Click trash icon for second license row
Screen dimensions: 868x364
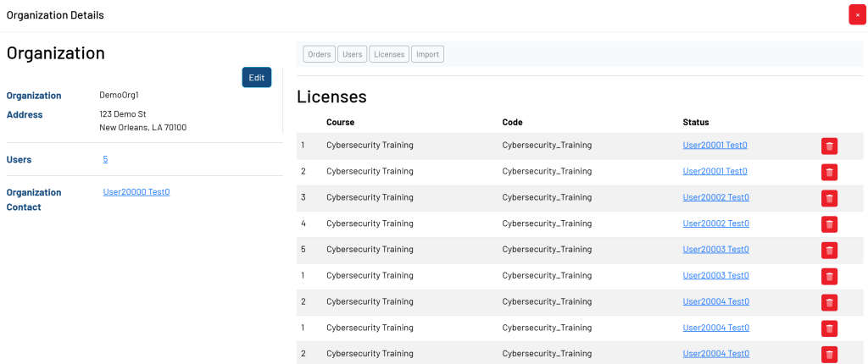click(x=829, y=173)
